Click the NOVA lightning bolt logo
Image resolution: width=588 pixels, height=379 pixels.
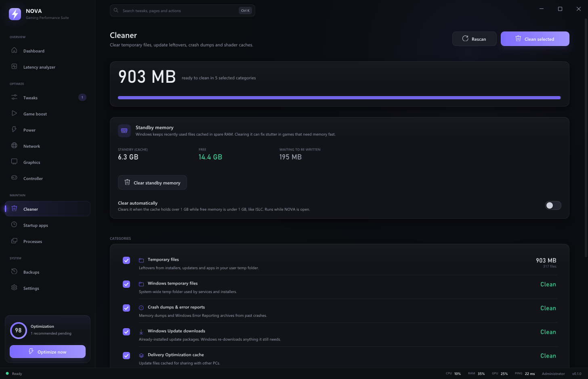15,14
